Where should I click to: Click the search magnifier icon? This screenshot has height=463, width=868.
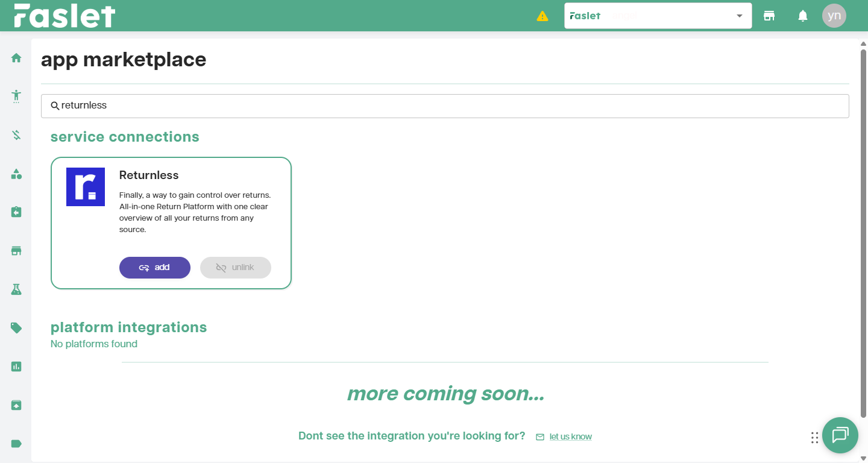tap(55, 106)
